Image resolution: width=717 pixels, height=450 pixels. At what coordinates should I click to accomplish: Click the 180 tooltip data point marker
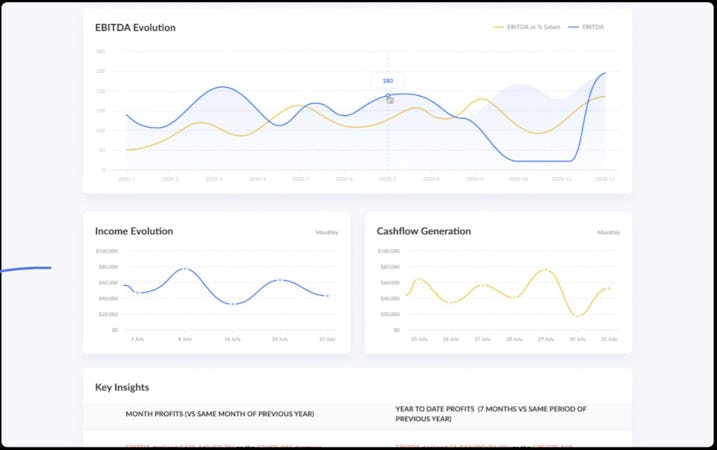coord(388,96)
